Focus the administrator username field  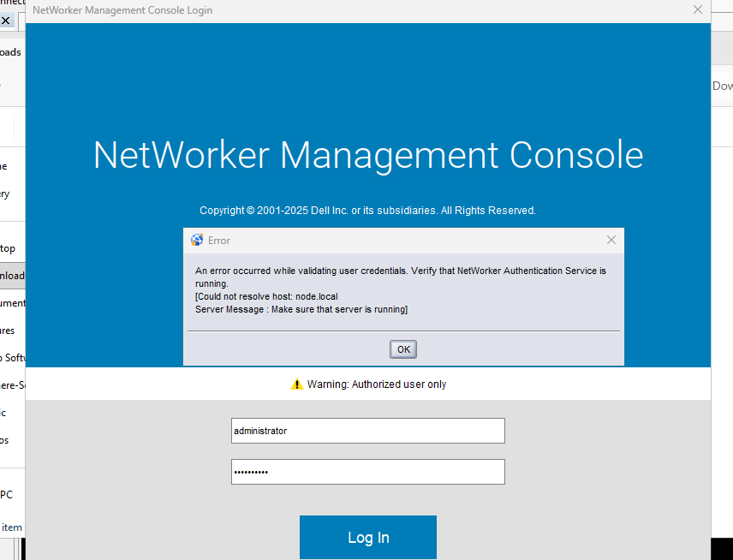[x=368, y=431]
